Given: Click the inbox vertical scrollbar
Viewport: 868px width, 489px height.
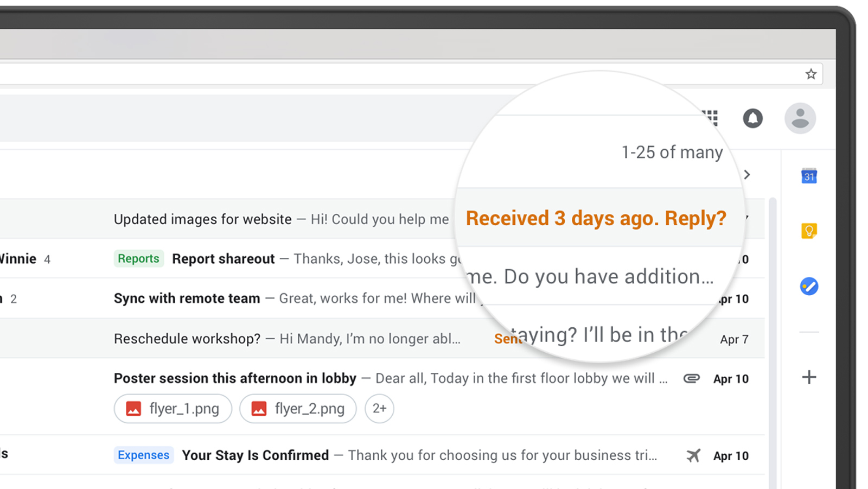Looking at the screenshot, I should tap(773, 343).
